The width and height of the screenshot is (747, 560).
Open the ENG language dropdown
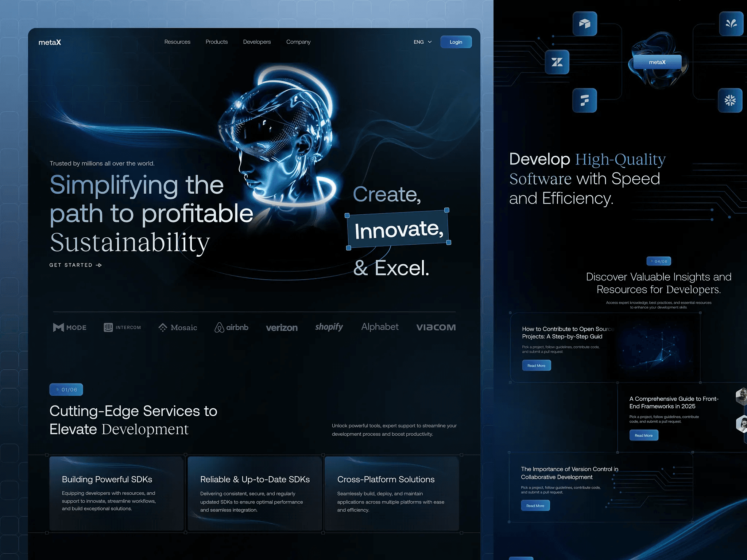tap(422, 42)
